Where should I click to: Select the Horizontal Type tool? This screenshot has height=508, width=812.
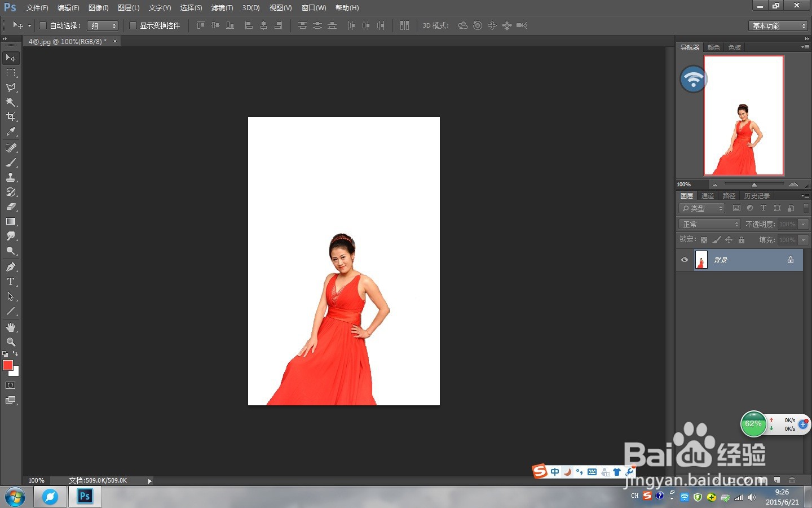11,282
